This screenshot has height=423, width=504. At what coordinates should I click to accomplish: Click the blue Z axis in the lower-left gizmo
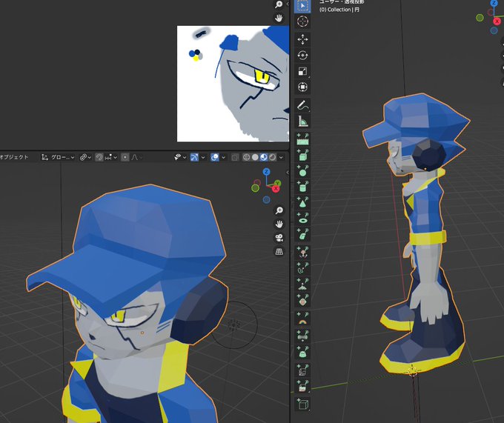pyautogui.click(x=266, y=172)
